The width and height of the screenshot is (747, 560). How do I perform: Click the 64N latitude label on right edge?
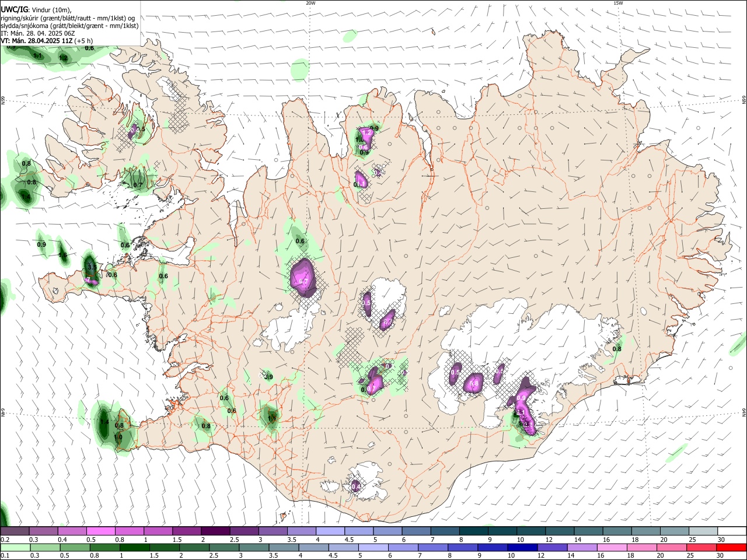pos(744,412)
